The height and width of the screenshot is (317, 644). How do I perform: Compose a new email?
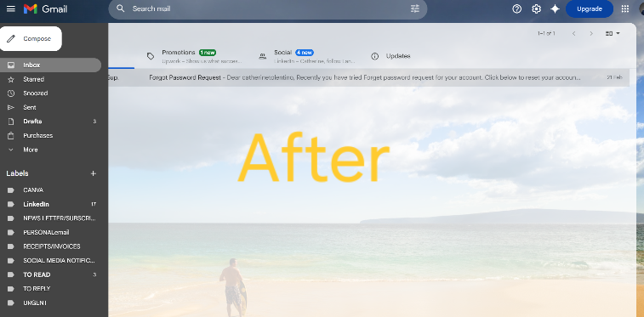31,38
